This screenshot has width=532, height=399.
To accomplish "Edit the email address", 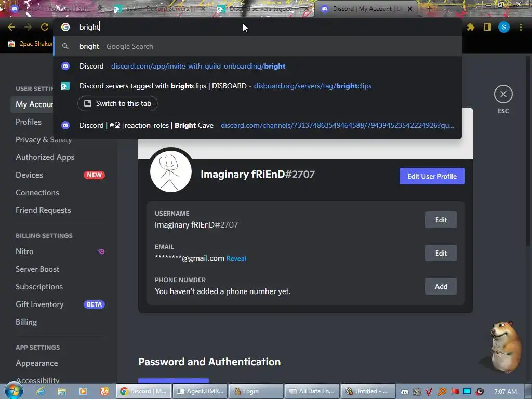I will pos(441,253).
